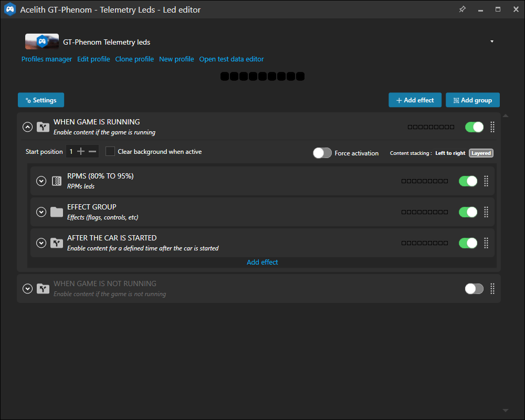Click drag handle of RPMS (80% TO 95%) row
This screenshot has height=420, width=525.
pyautogui.click(x=486, y=181)
